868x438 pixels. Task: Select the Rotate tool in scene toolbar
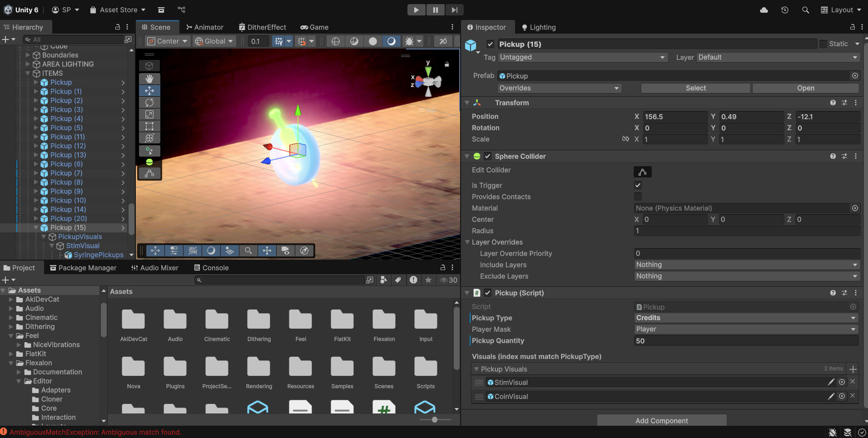tap(149, 103)
